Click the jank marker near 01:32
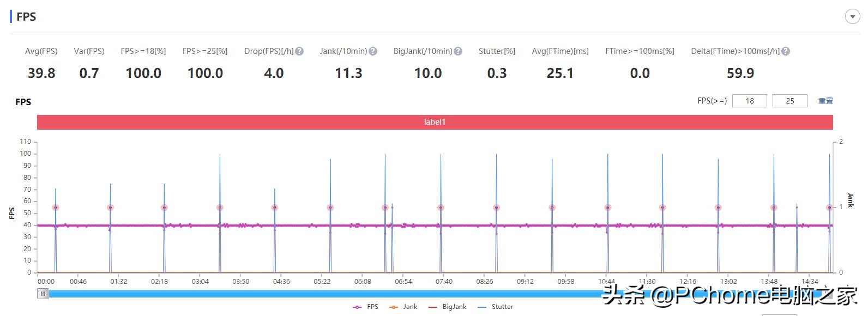Viewport: 868px width, 316px height. point(110,208)
